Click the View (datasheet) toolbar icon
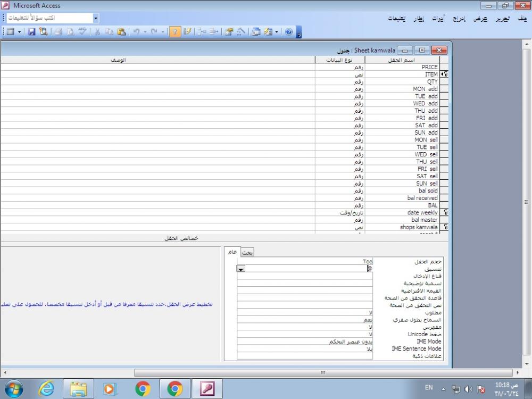 pyautogui.click(x=11, y=32)
